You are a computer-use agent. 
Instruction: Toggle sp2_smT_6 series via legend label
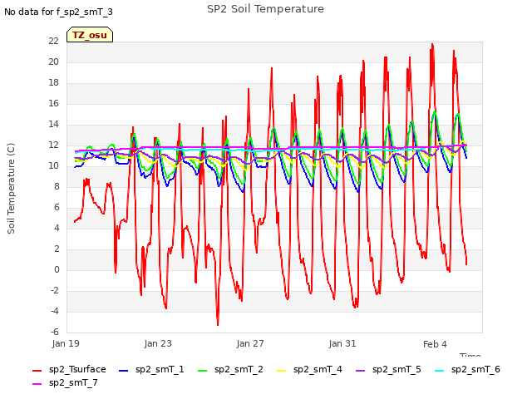coord(475,369)
